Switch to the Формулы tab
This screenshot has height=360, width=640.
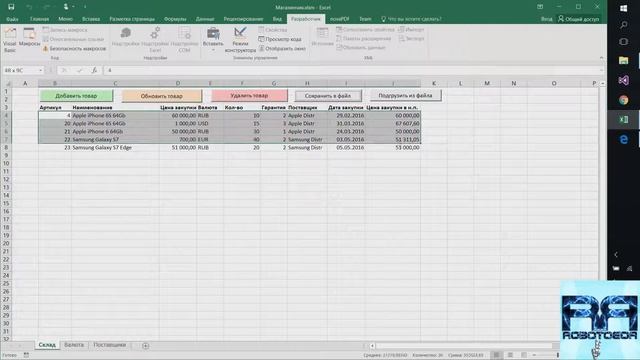(x=175, y=19)
